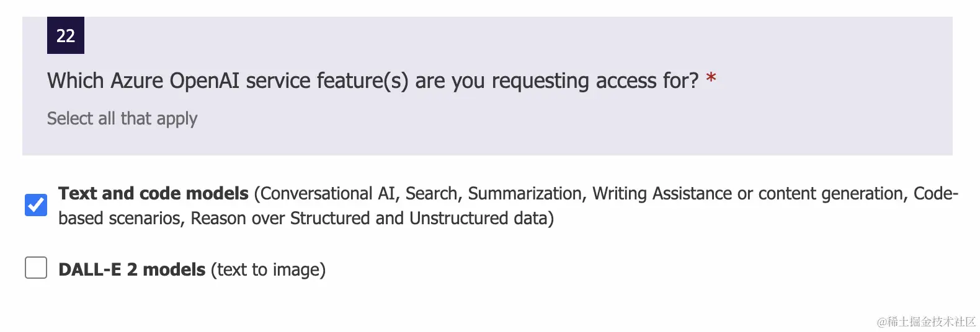Click the "Code-" text ending the first line
The image size is (980, 332).
click(935, 194)
